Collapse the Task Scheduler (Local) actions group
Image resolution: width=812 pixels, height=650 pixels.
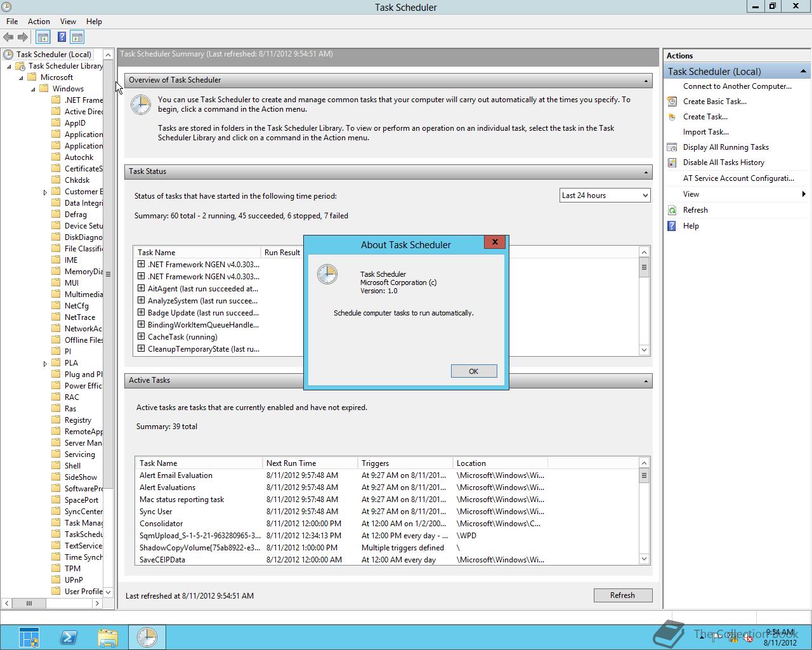tap(803, 71)
